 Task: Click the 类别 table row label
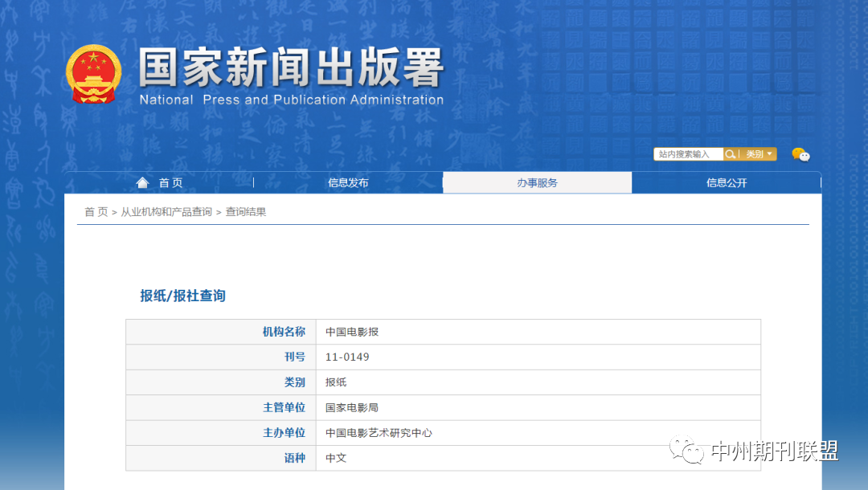295,382
